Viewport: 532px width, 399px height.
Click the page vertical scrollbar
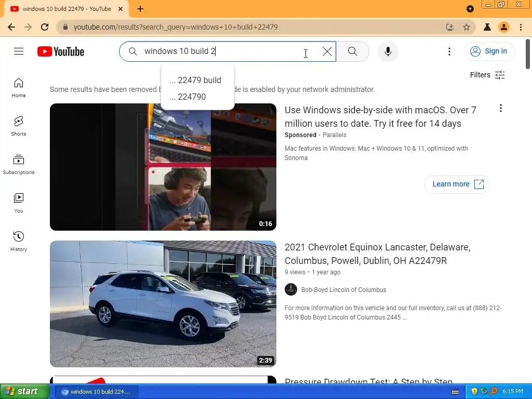click(x=528, y=54)
